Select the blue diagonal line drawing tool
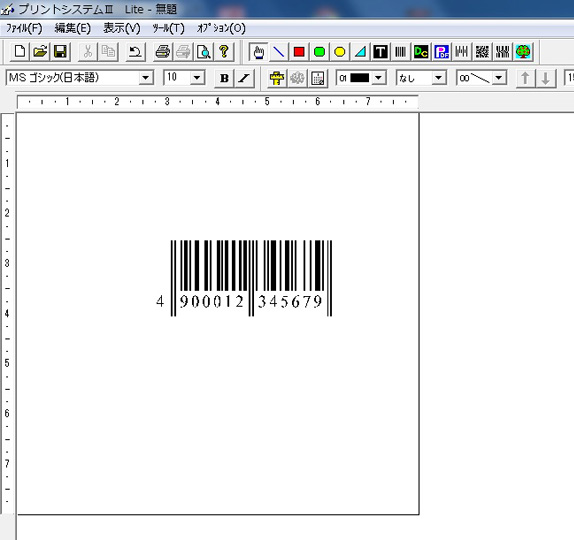Viewport: 574px width, 540px height. [x=279, y=52]
